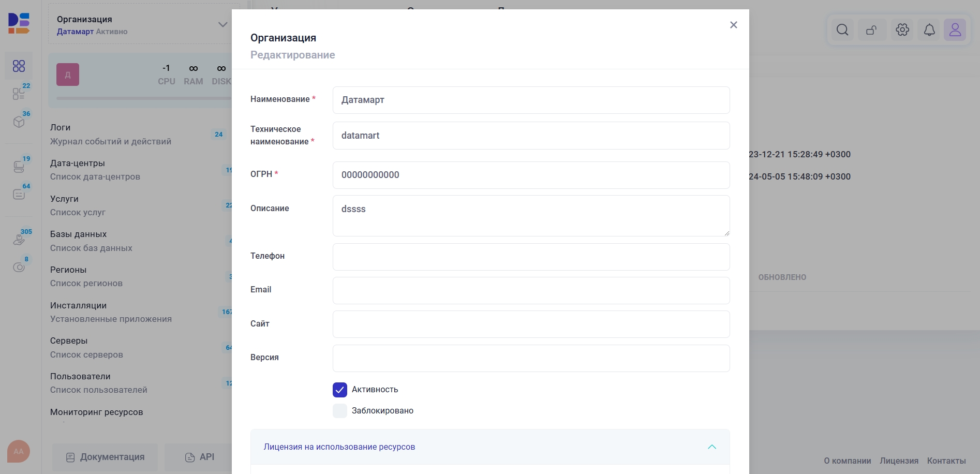
Task: Open the user profile icon
Action: [x=955, y=30]
